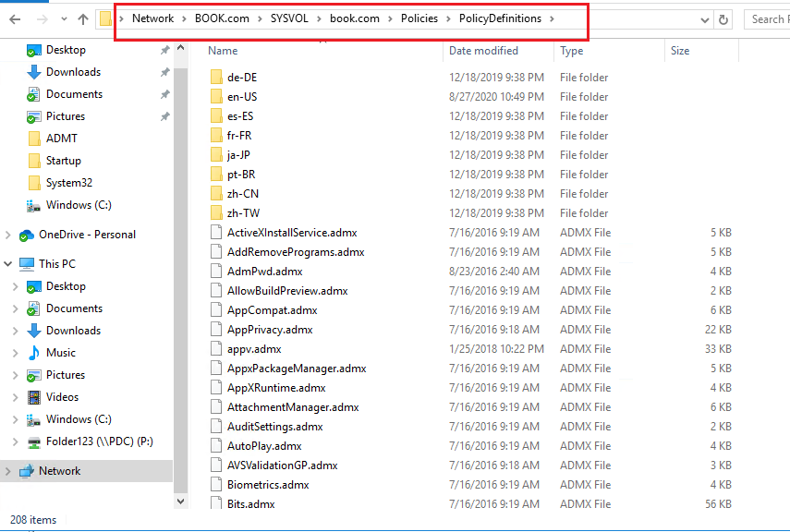The height and width of the screenshot is (532, 790).
Task: Expand Desktop under This PC
Action: [15, 286]
